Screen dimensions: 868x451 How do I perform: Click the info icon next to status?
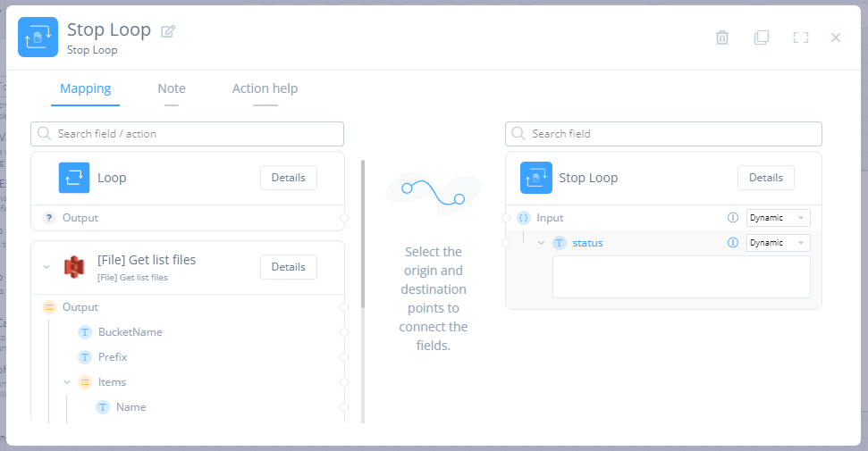coord(733,243)
